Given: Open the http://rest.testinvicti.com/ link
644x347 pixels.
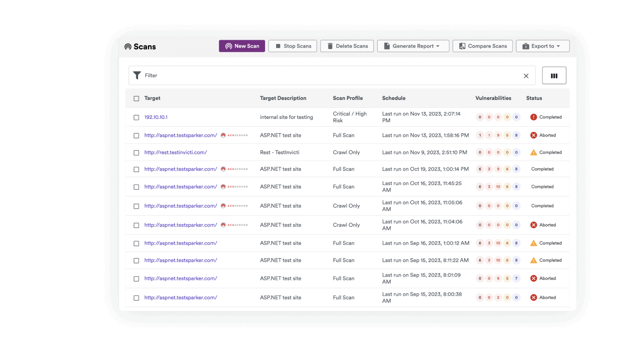Looking at the screenshot, I should point(176,152).
